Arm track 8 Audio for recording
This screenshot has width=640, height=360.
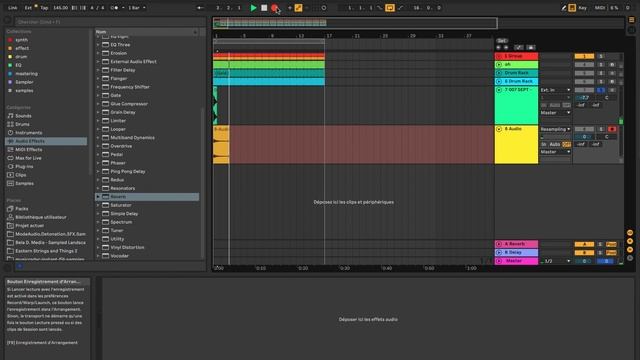click(x=611, y=129)
